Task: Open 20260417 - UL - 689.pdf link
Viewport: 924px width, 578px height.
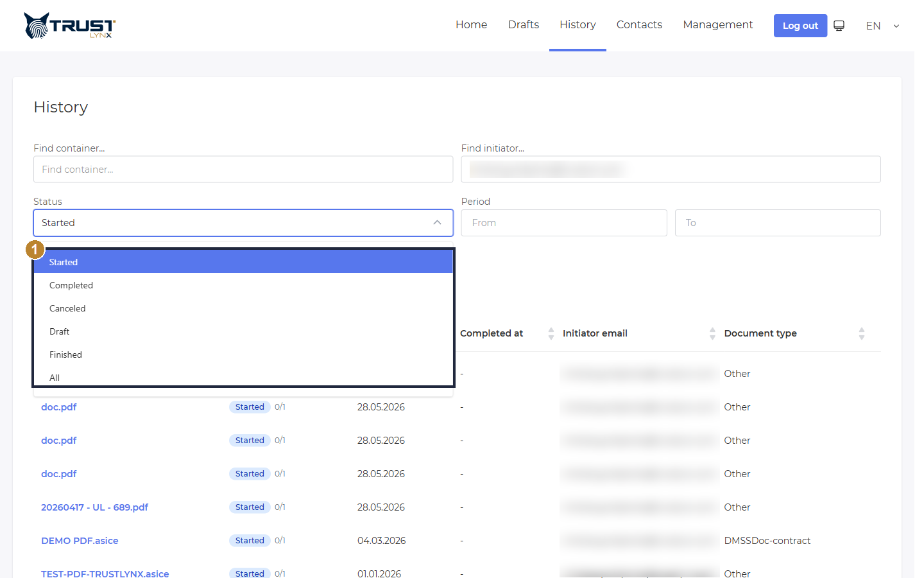Action: click(x=94, y=507)
